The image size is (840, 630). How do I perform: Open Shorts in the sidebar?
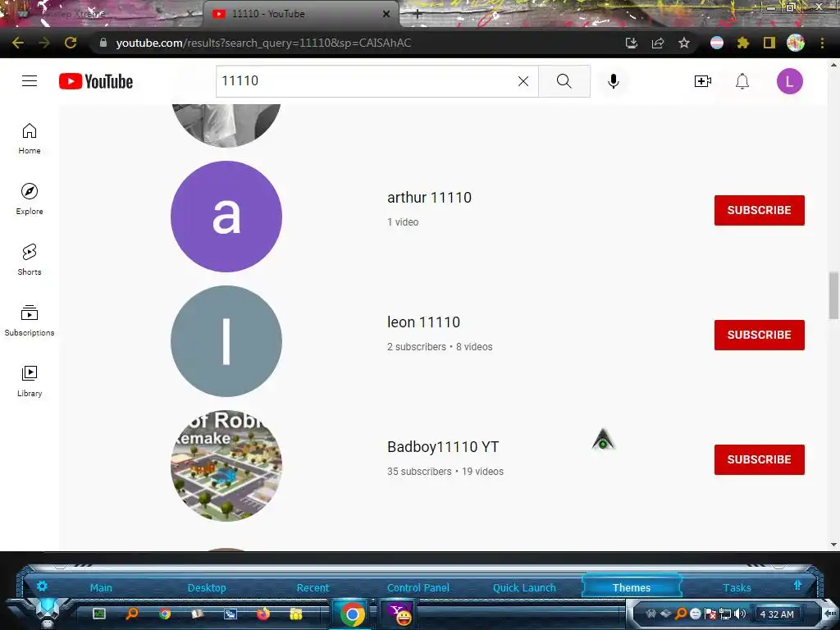(30, 260)
